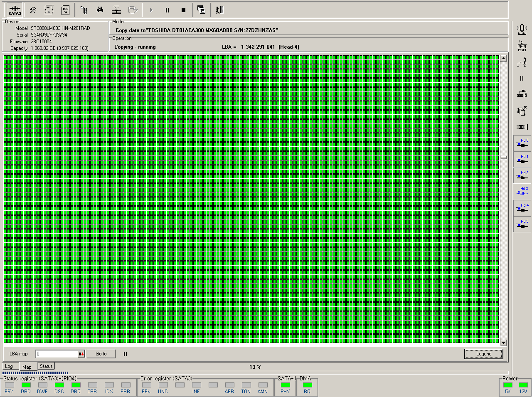Switch to the Status tab
This screenshot has width=532, height=397.
tap(46, 366)
